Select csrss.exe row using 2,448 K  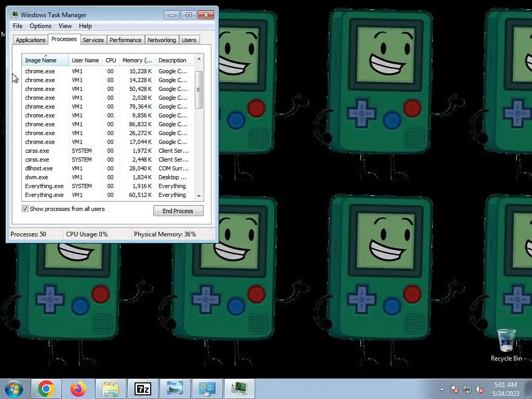[x=108, y=159]
